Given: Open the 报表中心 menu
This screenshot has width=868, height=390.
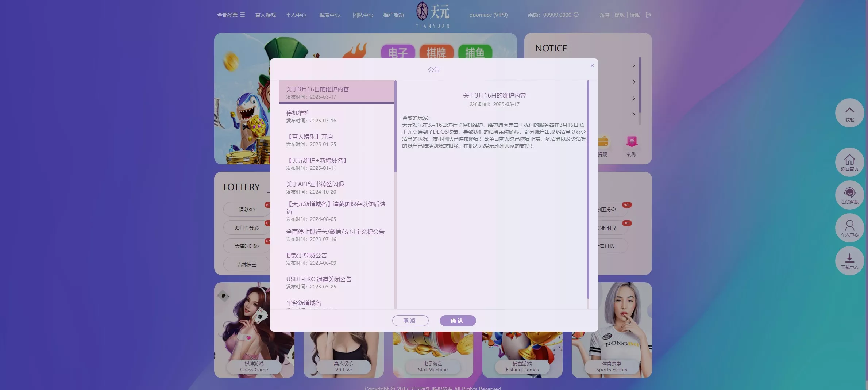Looking at the screenshot, I should click(329, 15).
